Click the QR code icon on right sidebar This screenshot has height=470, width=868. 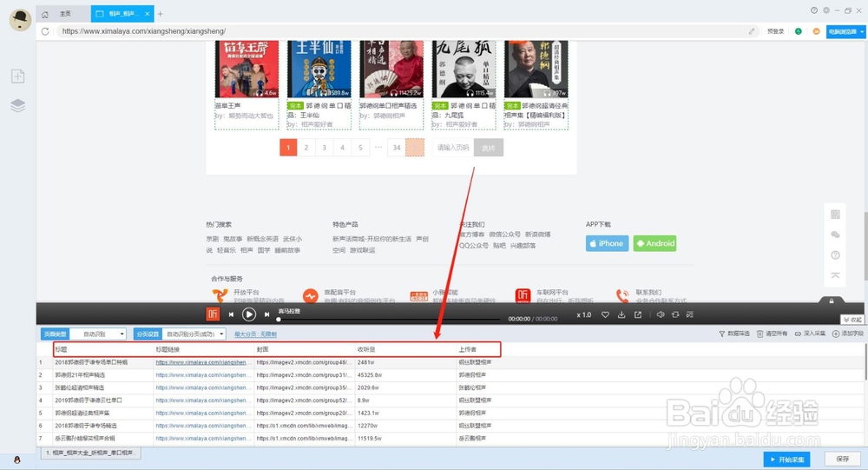click(835, 215)
